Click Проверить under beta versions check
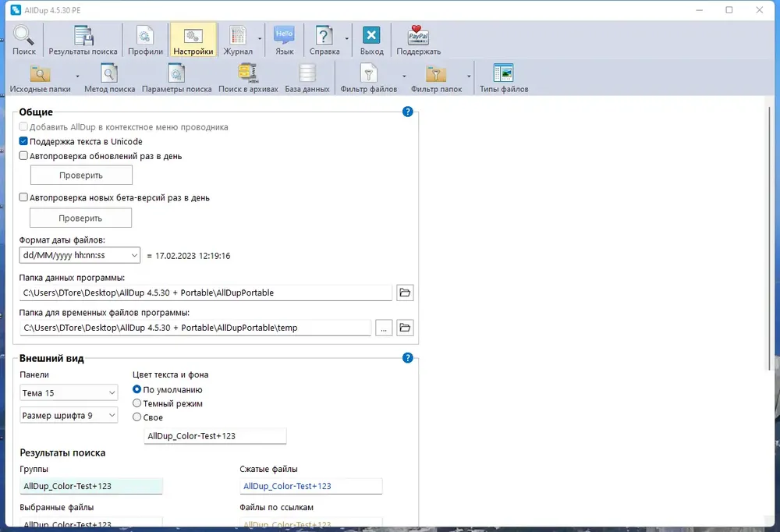 pos(80,218)
